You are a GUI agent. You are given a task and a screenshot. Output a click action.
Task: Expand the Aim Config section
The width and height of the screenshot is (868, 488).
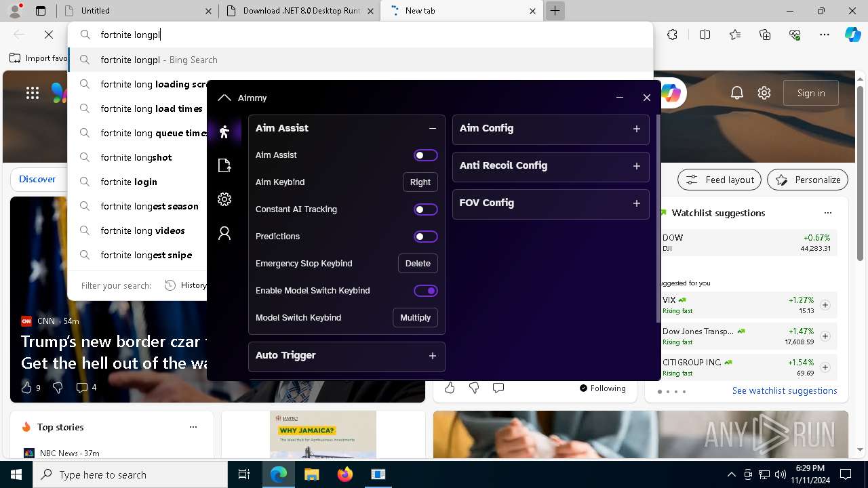(637, 129)
